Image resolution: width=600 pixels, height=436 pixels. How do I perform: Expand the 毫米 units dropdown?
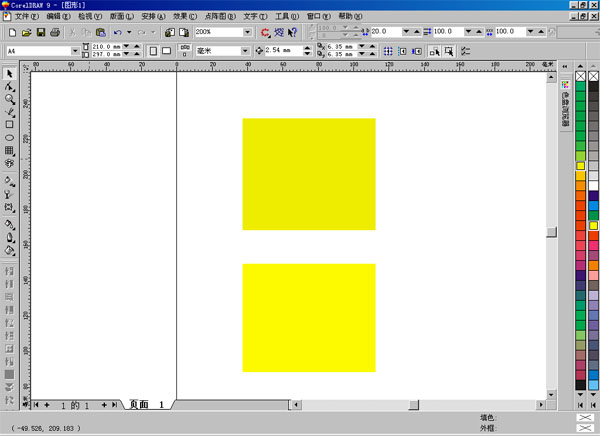pos(245,51)
